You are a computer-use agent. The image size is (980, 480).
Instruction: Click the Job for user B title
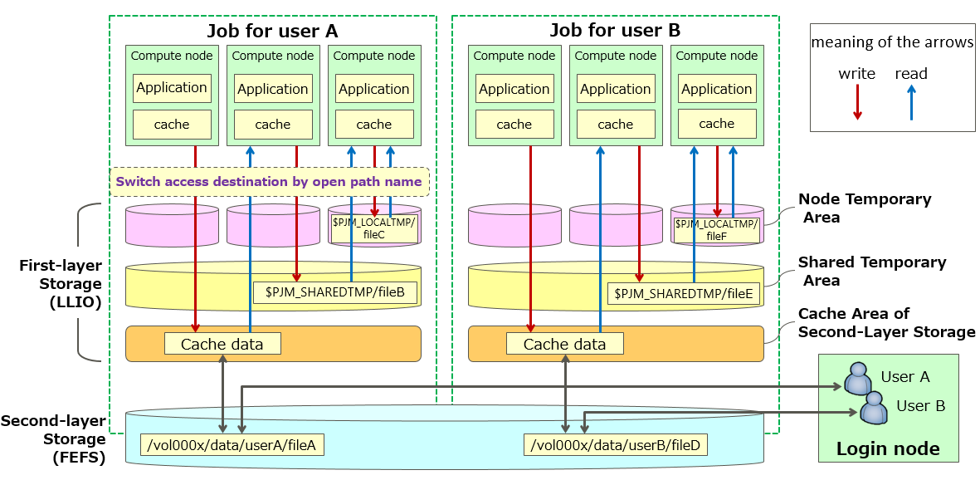point(615,31)
